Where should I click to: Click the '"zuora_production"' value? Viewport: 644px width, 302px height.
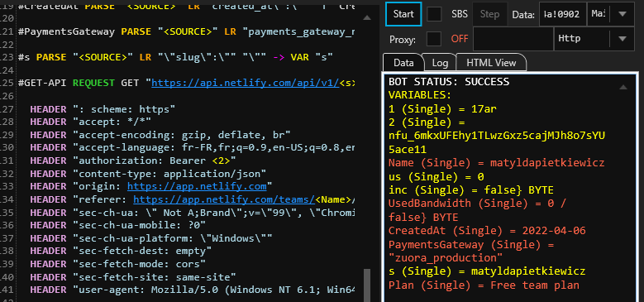pos(446,258)
